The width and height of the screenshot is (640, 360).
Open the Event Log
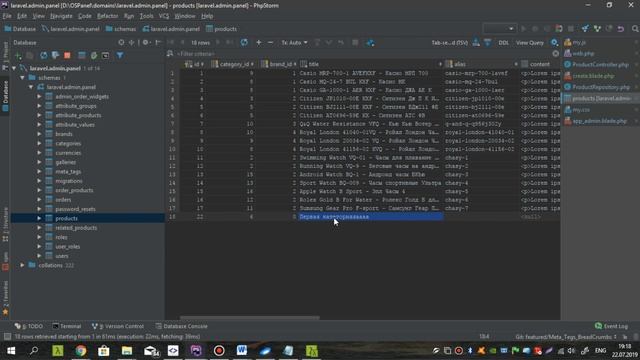611,326
